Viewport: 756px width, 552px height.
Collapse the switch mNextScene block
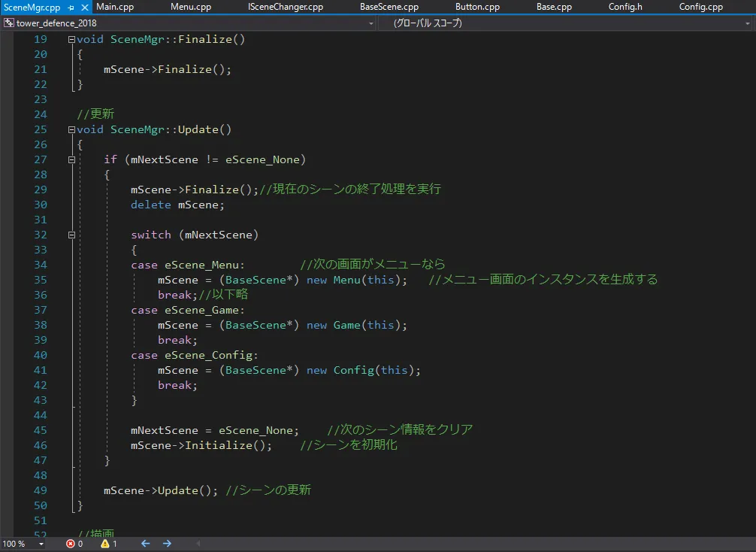pos(71,235)
